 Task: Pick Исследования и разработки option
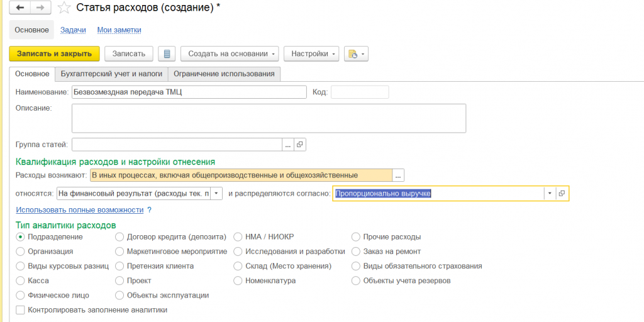coord(238,252)
